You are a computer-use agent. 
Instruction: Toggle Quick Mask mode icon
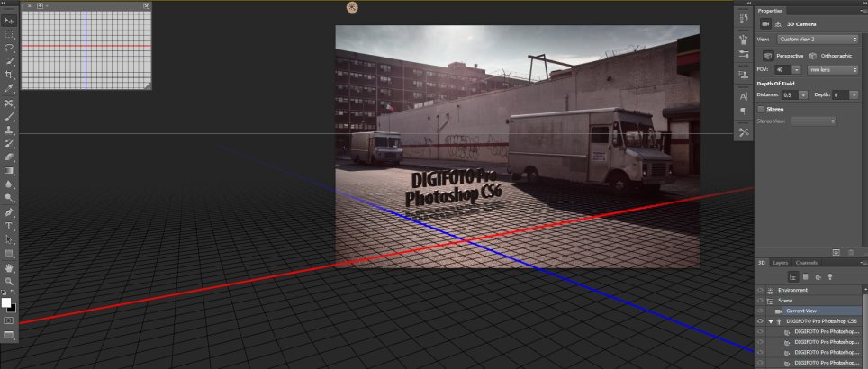(x=9, y=320)
